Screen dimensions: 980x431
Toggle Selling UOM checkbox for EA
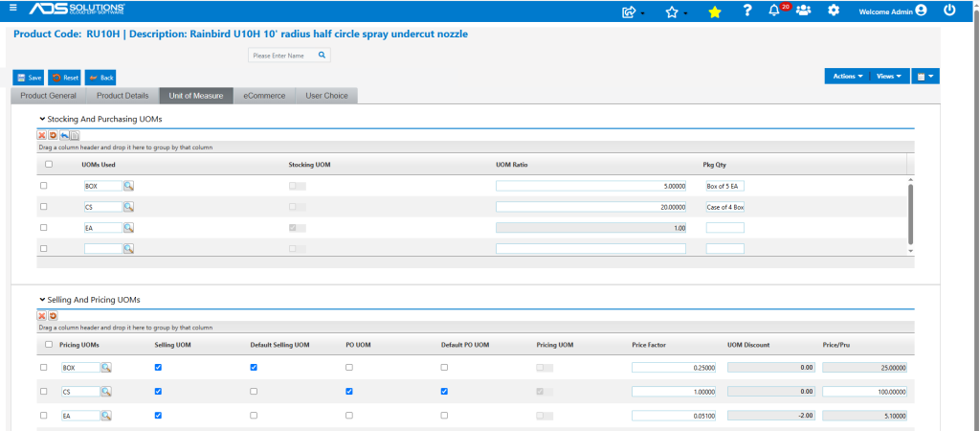(158, 416)
